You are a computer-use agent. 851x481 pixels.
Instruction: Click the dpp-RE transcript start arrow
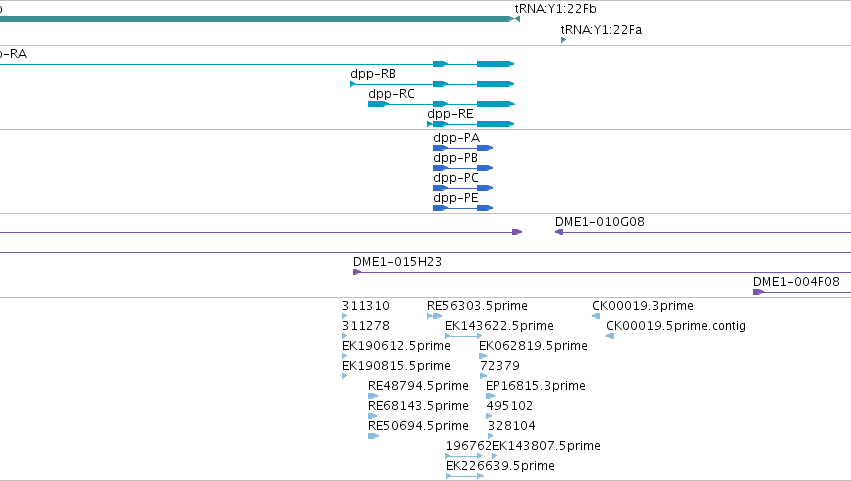tap(430, 124)
